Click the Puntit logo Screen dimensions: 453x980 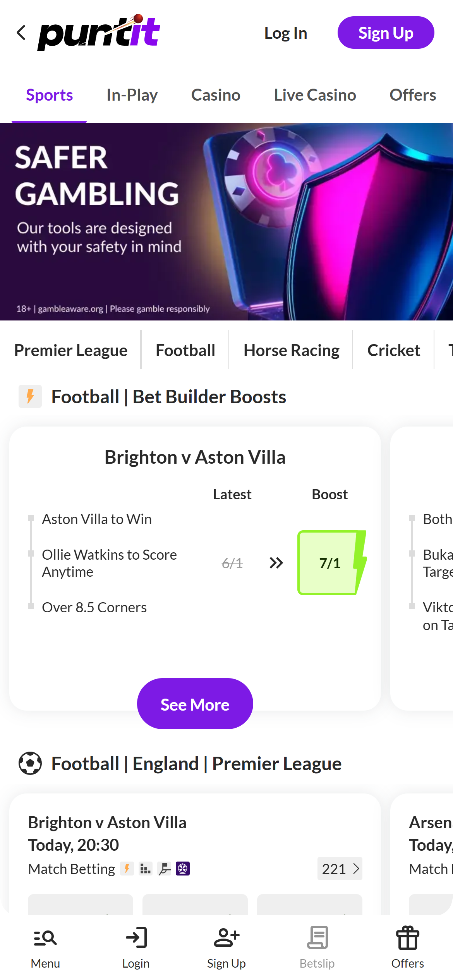(x=99, y=33)
